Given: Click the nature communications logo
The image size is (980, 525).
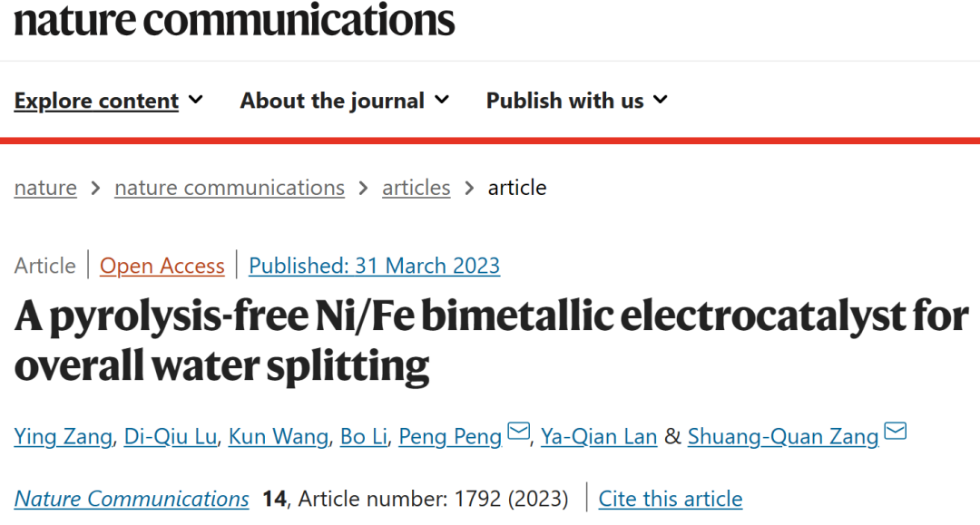Looking at the screenshot, I should tap(234, 20).
